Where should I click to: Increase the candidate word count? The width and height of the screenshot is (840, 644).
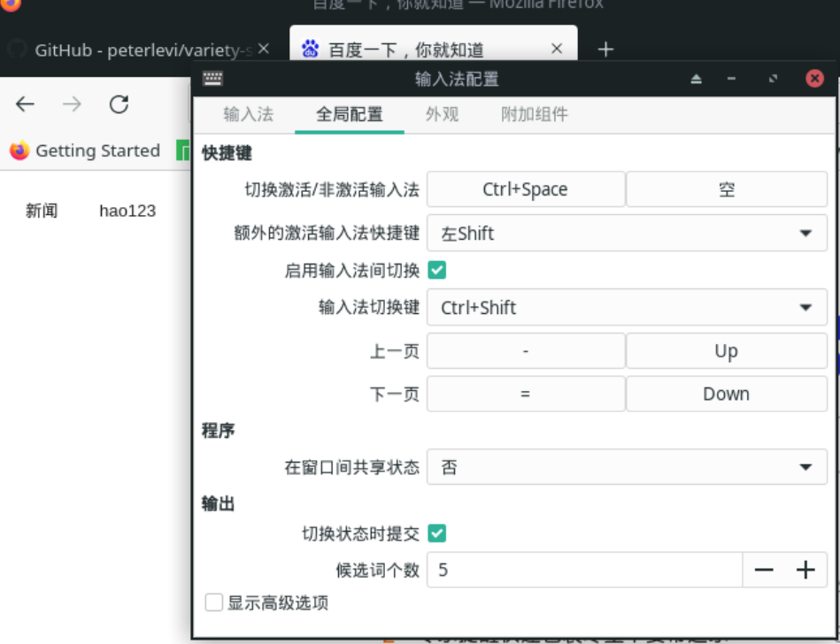[x=805, y=570]
